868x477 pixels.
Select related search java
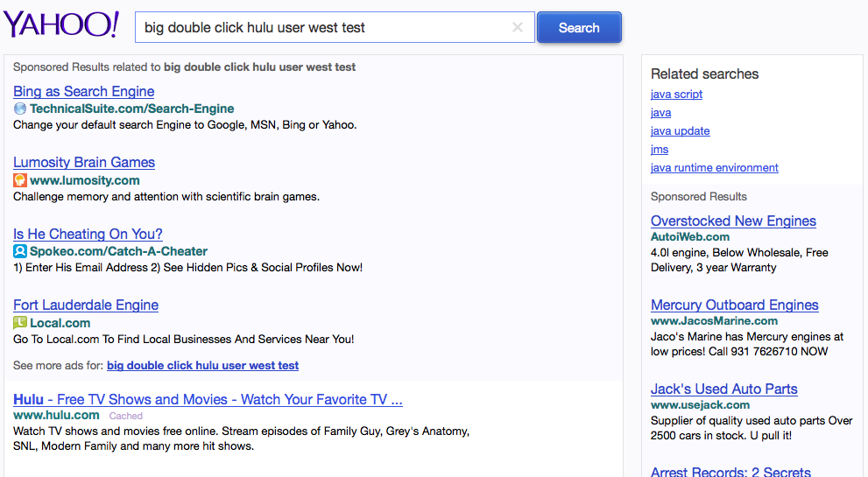(x=661, y=112)
